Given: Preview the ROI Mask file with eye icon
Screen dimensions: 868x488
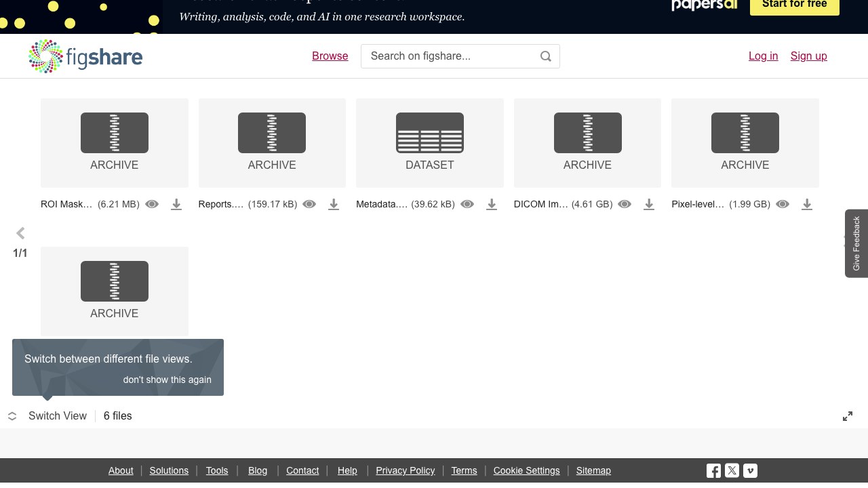Looking at the screenshot, I should click(x=152, y=204).
